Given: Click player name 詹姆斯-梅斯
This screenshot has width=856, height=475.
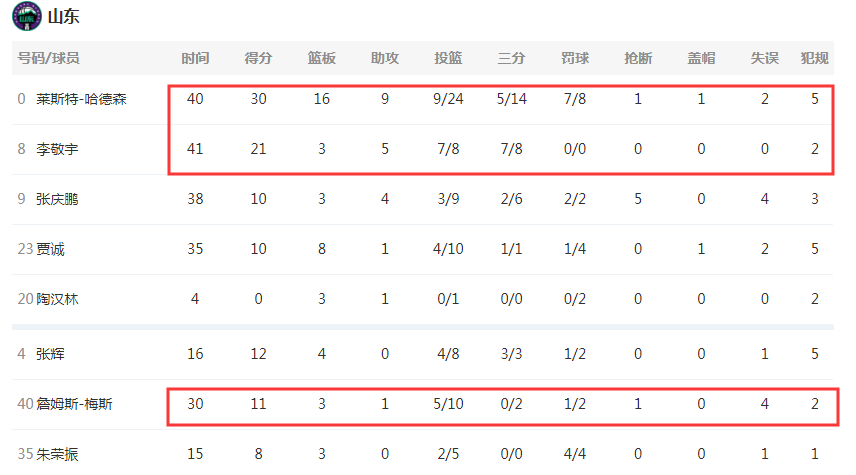Looking at the screenshot, I should 74,404.
